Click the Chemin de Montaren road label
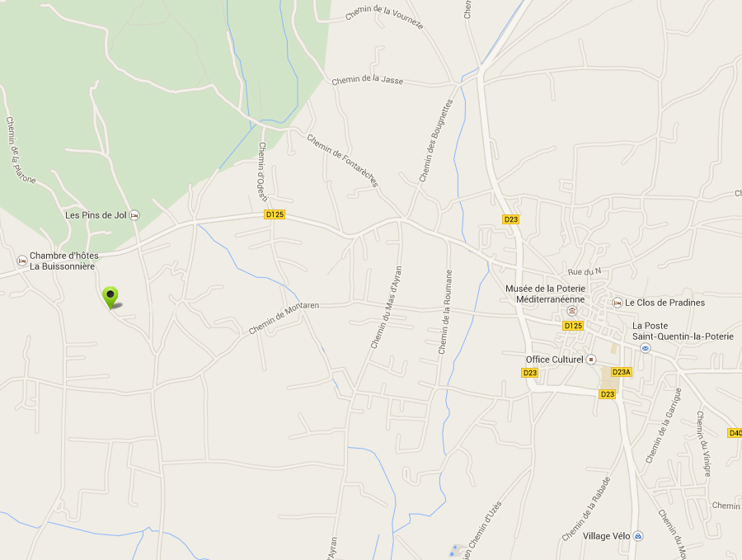 coord(284,318)
